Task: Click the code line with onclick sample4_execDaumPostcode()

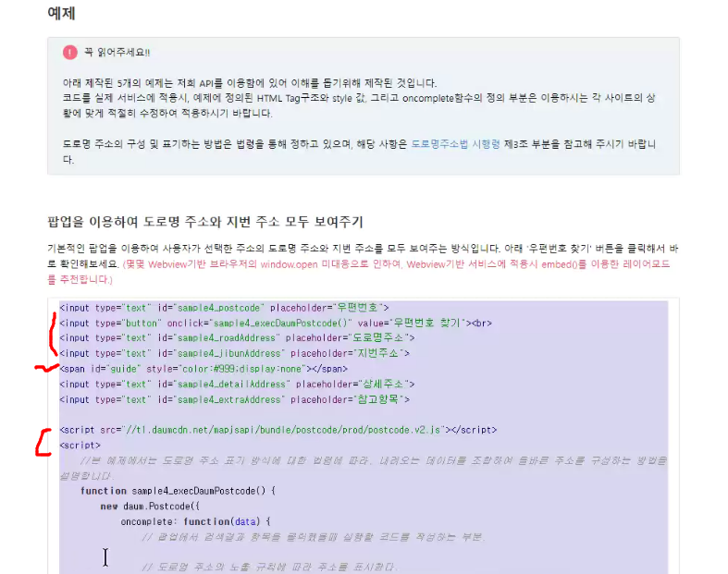Action: [x=276, y=323]
